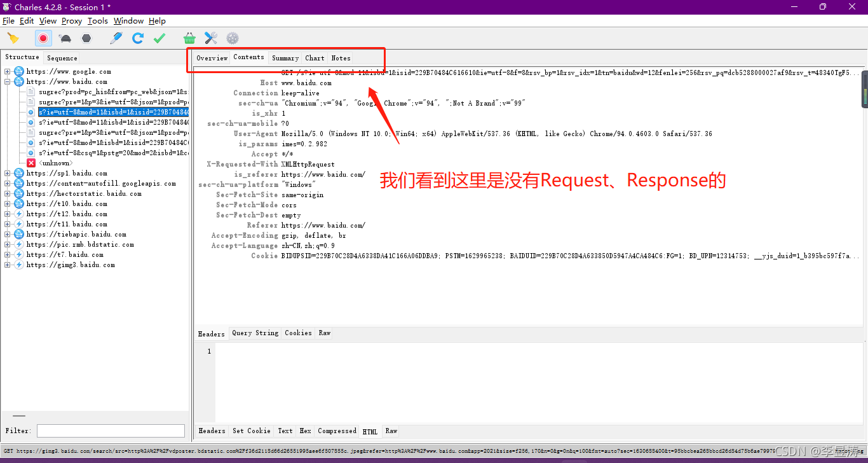Click document icon of the sugrec?prod=pc_his request
This screenshot has width=868, height=463.
pos(31,92)
